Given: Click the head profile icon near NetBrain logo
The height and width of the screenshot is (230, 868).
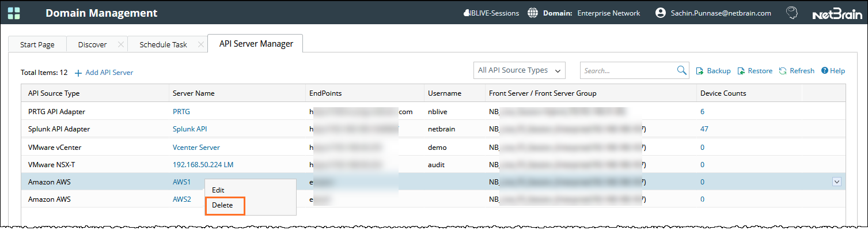Looking at the screenshot, I should click(x=792, y=13).
